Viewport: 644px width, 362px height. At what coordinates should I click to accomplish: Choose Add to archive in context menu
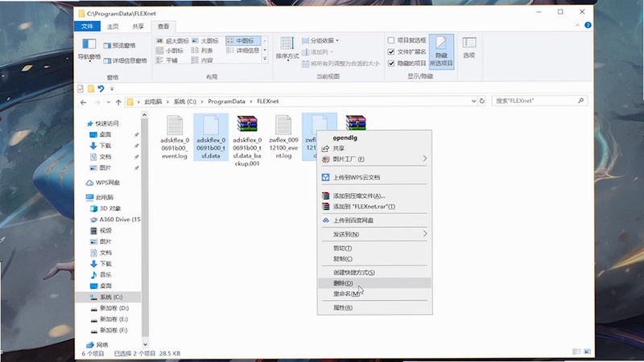(374, 195)
